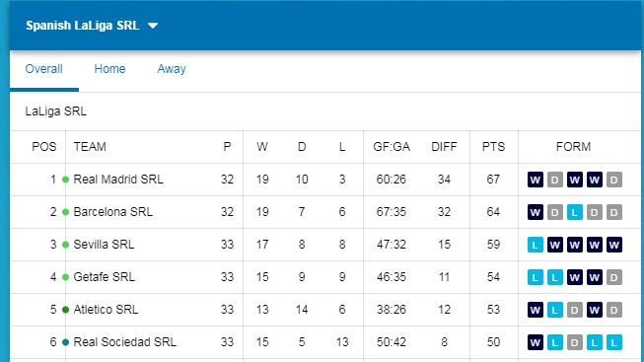Click the first W form badge for Atletico SRL
644x362 pixels.
coord(536,310)
